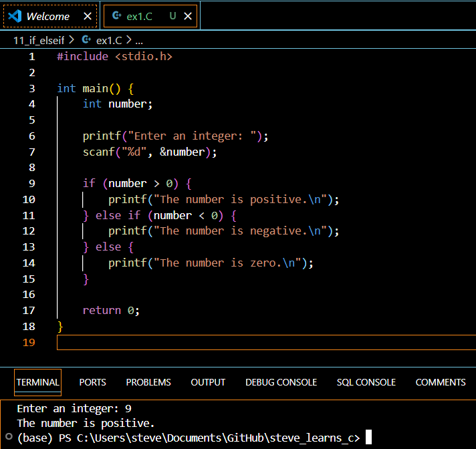Click the untracked 'U' git status indicator
The height and width of the screenshot is (449, 476).
tap(172, 16)
